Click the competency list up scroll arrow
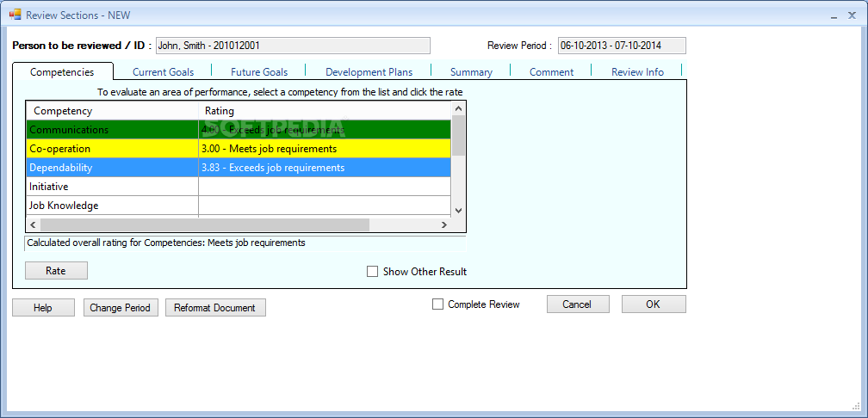Screen dimensions: 868x418 click(x=458, y=108)
